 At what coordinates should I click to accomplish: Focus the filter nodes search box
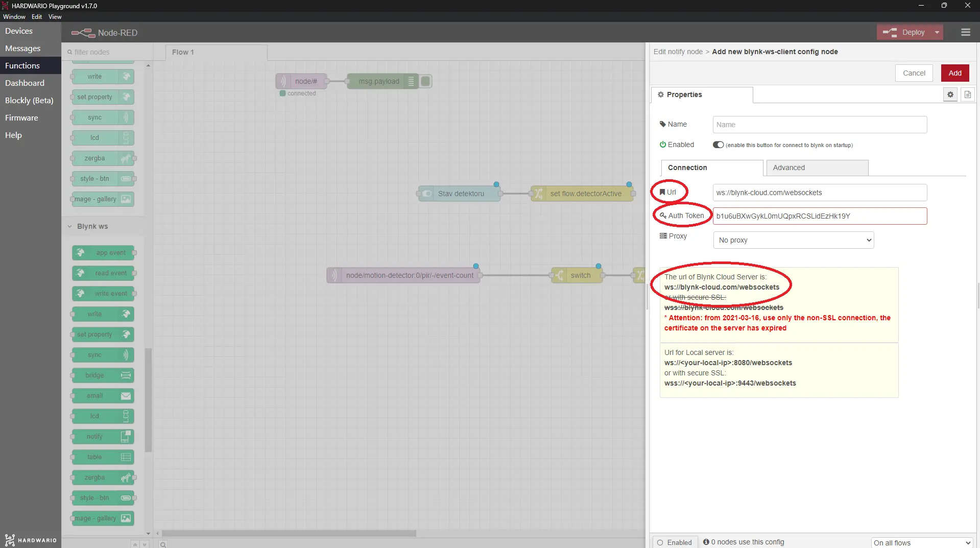point(107,52)
